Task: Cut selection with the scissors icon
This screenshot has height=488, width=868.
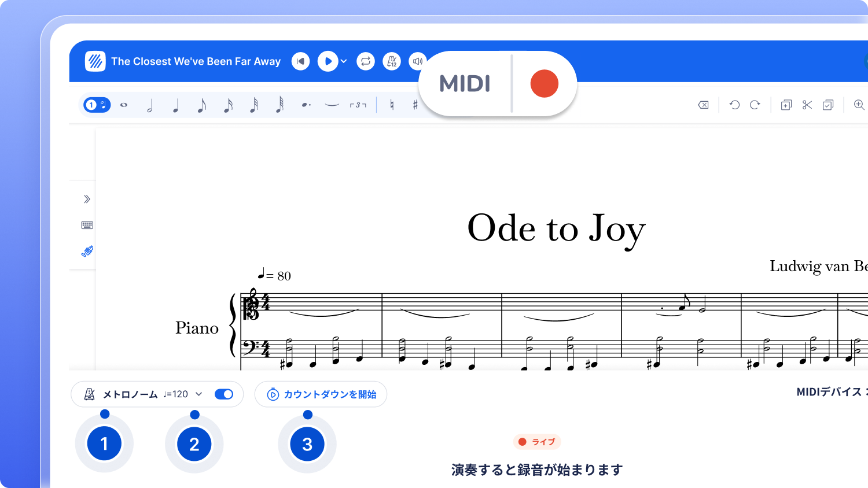Action: click(807, 105)
